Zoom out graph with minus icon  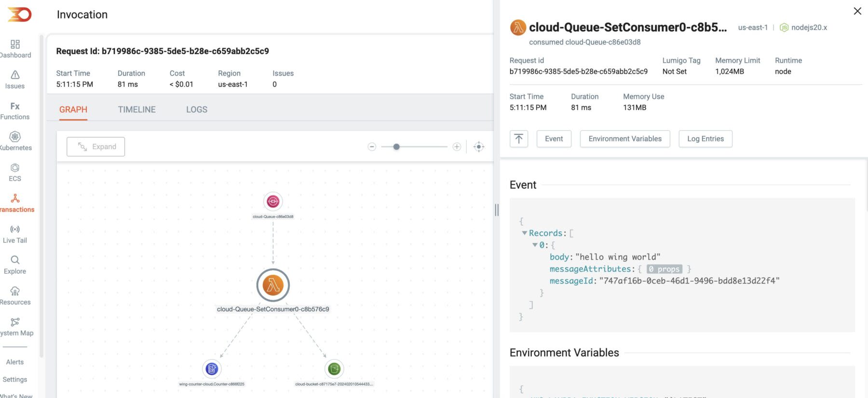pos(372,147)
